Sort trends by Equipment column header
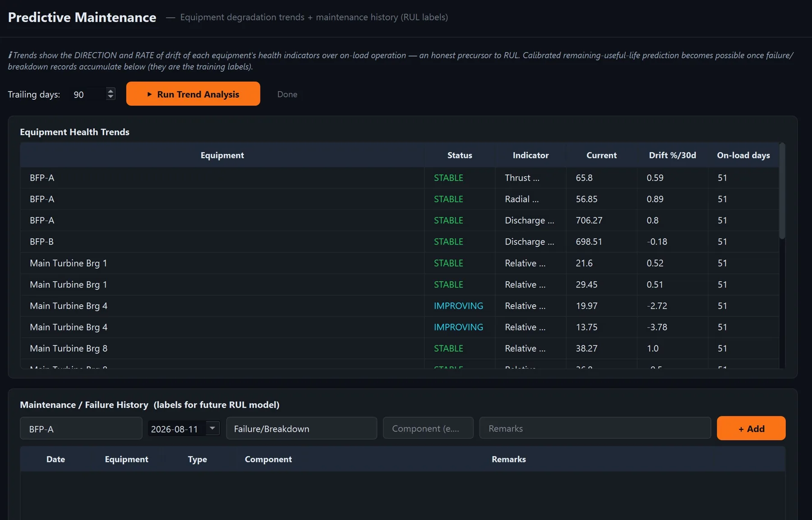The image size is (812, 520). [x=222, y=155]
